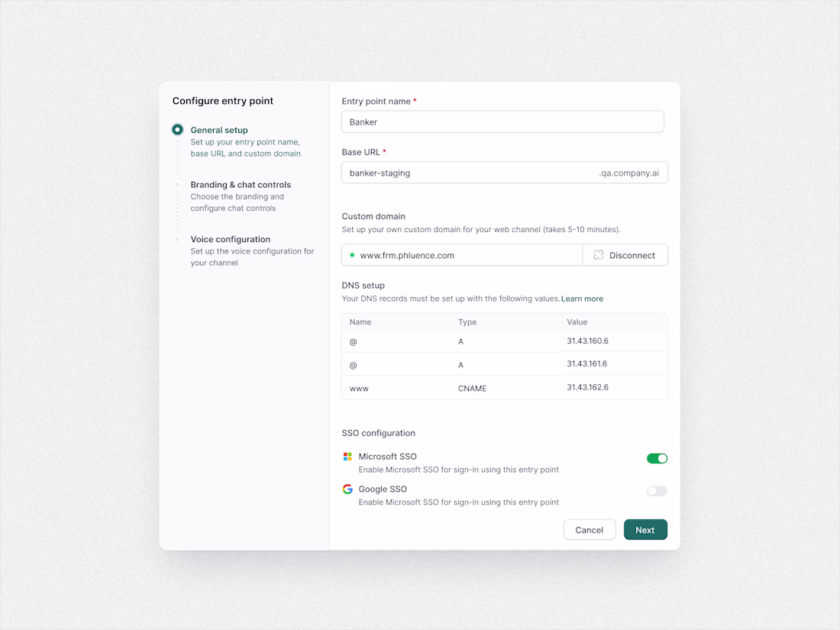Click the DNS setup heading
The height and width of the screenshot is (630, 840).
(x=363, y=286)
